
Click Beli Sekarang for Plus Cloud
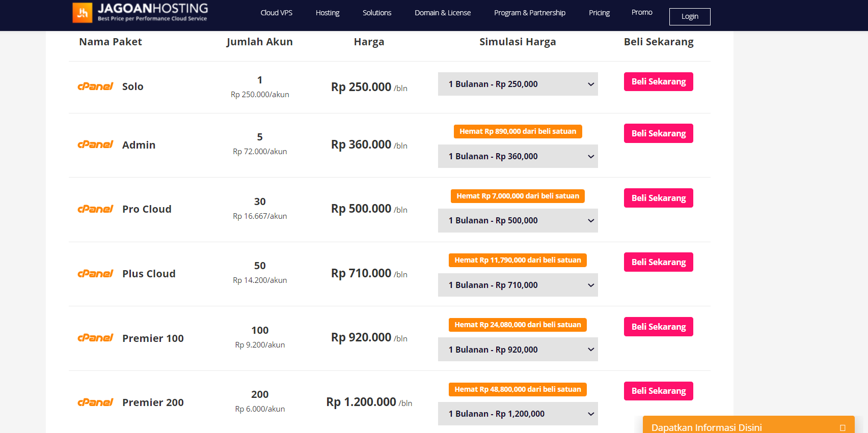[x=659, y=262]
